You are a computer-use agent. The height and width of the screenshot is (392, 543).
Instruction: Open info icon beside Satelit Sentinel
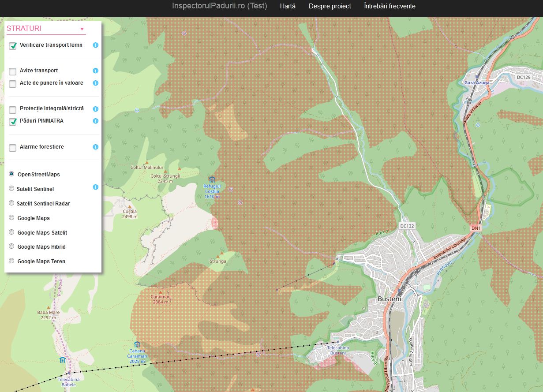(x=95, y=187)
